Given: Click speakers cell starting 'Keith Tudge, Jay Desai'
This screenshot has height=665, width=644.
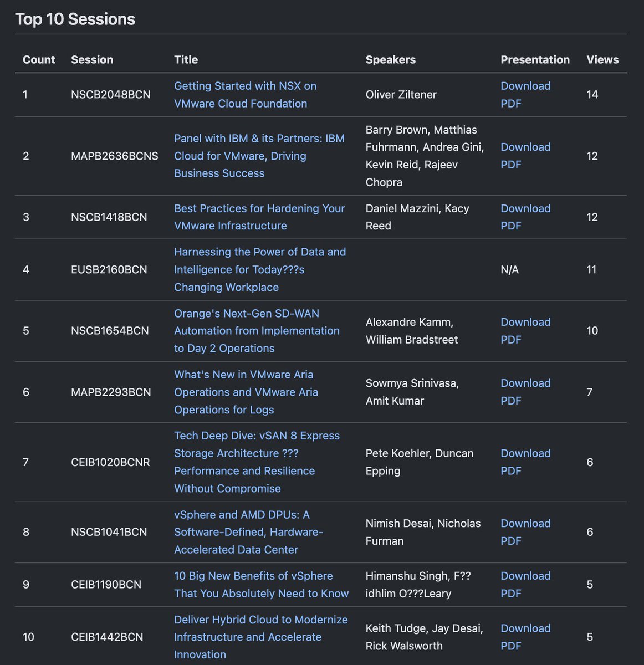Looking at the screenshot, I should [425, 637].
